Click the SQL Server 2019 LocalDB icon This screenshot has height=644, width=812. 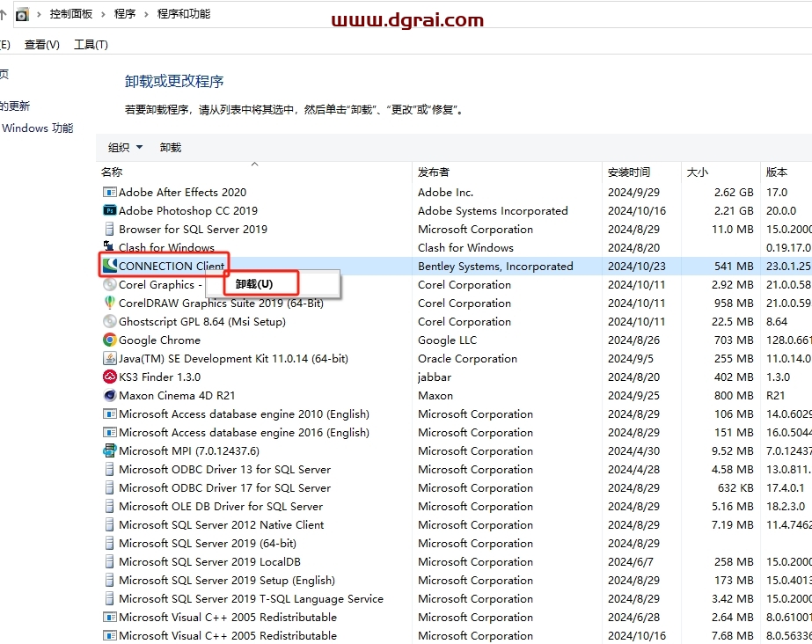(109, 561)
